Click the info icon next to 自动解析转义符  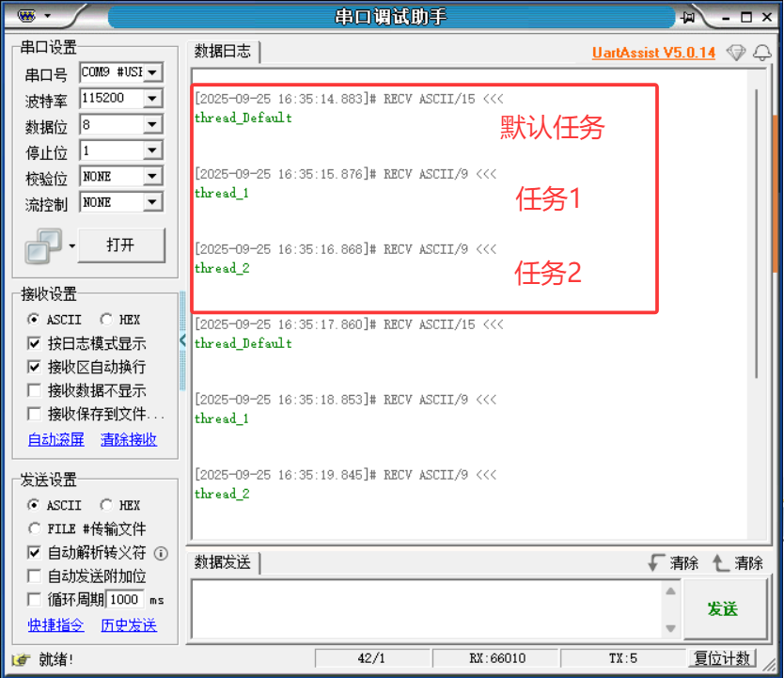[161, 553]
